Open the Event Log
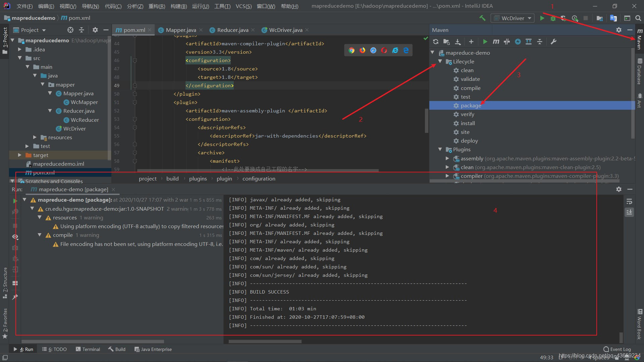Image resolution: width=644 pixels, height=362 pixels. tap(617, 349)
